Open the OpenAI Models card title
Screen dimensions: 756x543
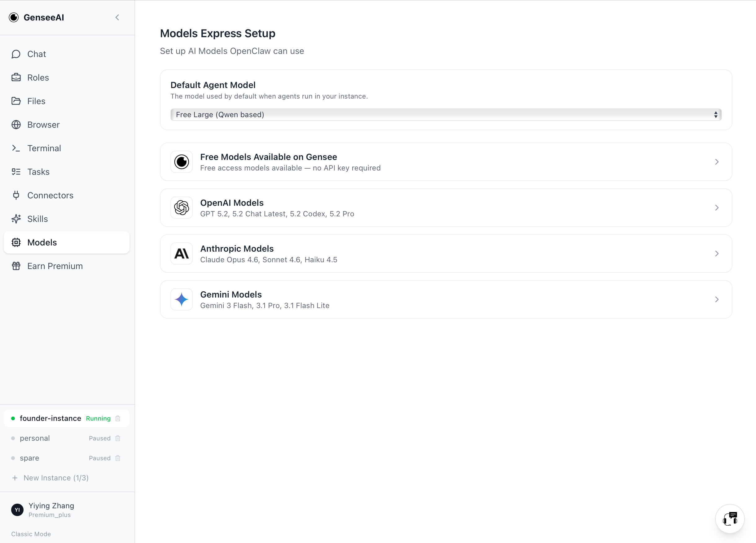[232, 203]
